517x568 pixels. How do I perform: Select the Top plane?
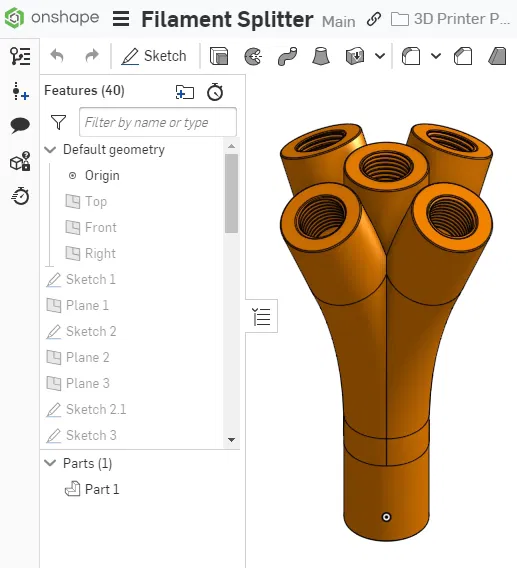86,201
